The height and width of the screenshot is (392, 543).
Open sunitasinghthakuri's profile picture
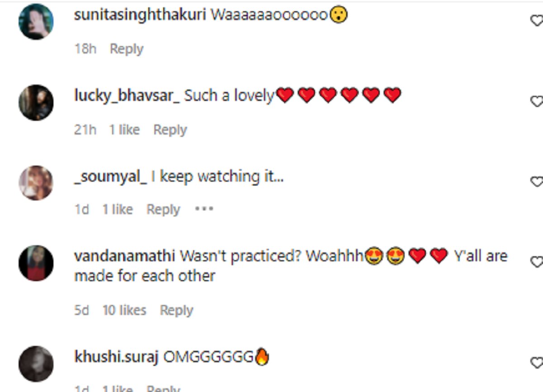pos(36,22)
